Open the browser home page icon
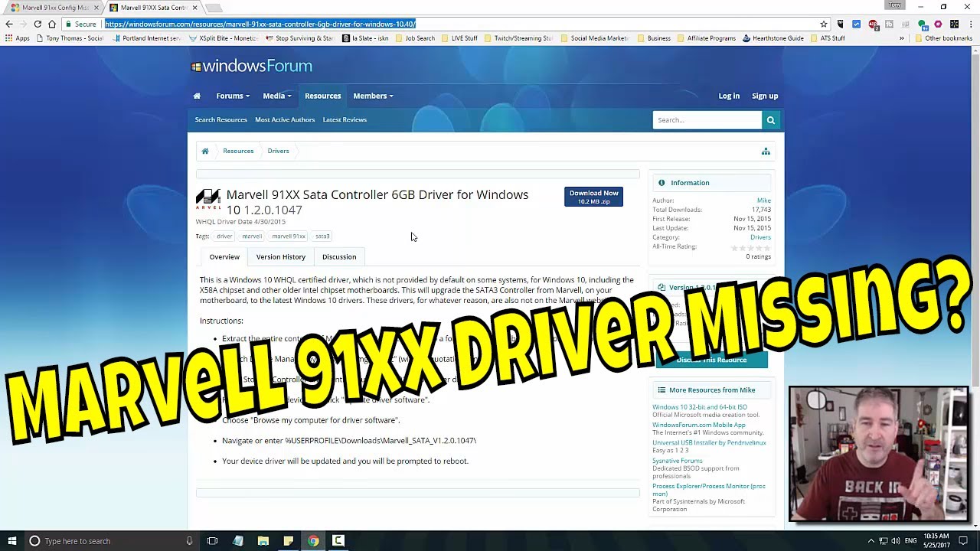This screenshot has height=551, width=980. coord(52,24)
